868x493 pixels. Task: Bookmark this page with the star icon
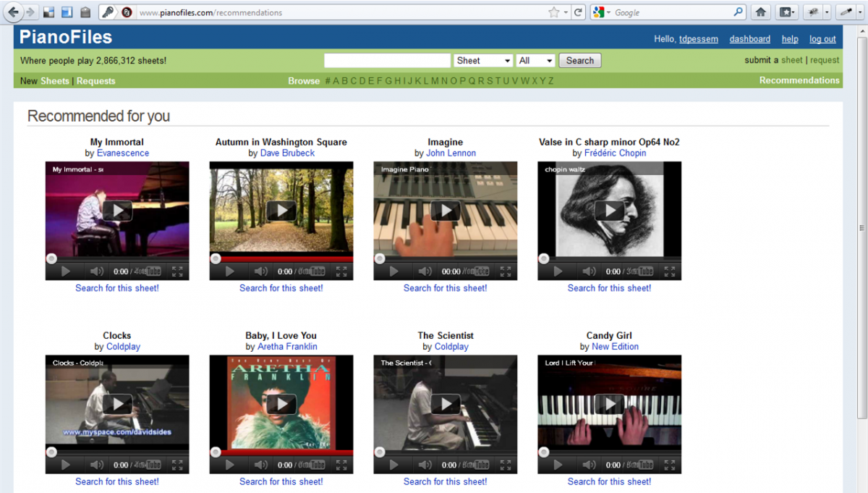click(x=554, y=12)
